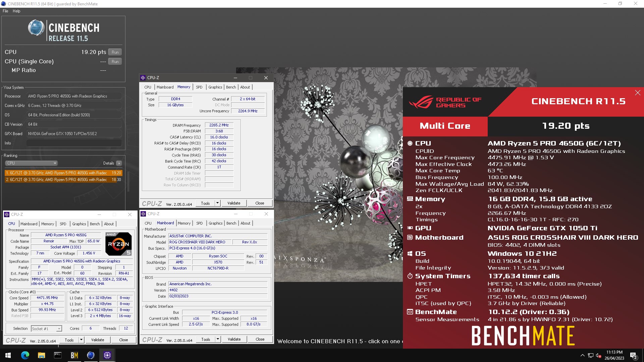This screenshot has height=362, width=644.
Task: Click Close button in CPU-Z Memory window
Action: [x=260, y=203]
